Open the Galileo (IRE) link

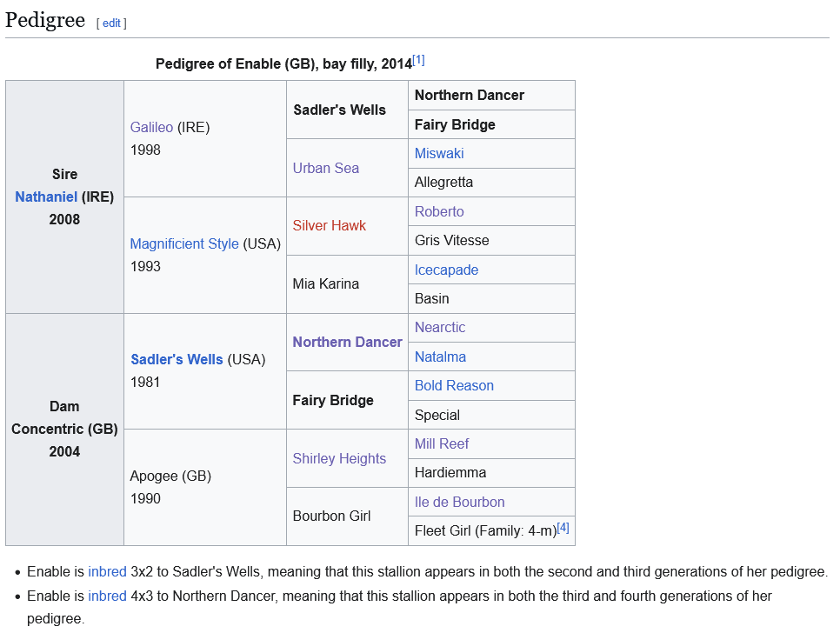[x=151, y=127]
